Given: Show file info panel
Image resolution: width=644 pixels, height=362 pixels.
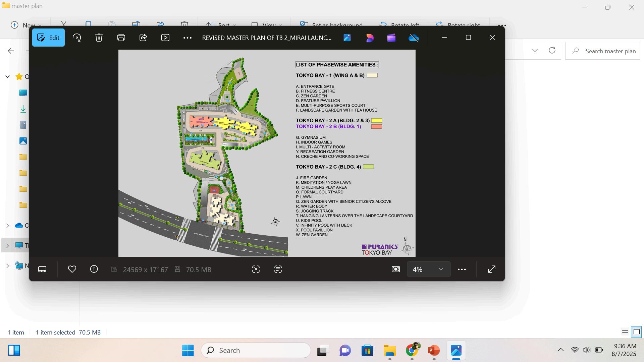Looking at the screenshot, I should click(x=94, y=269).
